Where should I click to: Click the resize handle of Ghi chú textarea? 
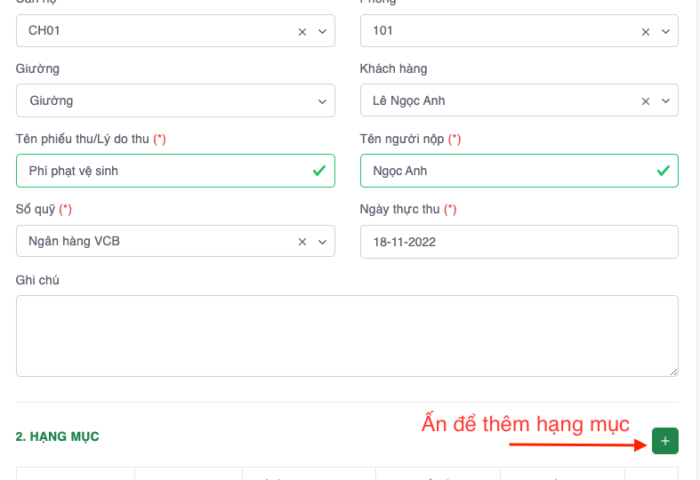pyautogui.click(x=673, y=372)
